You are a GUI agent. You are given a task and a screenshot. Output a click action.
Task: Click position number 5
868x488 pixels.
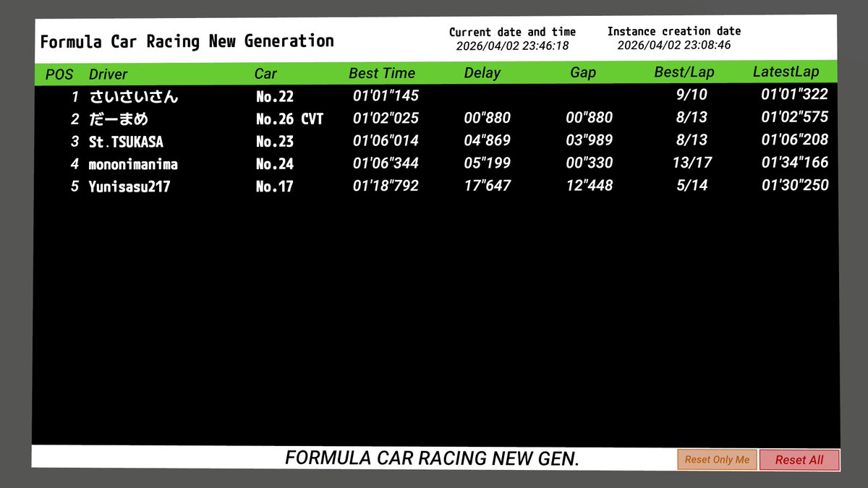pos(75,187)
